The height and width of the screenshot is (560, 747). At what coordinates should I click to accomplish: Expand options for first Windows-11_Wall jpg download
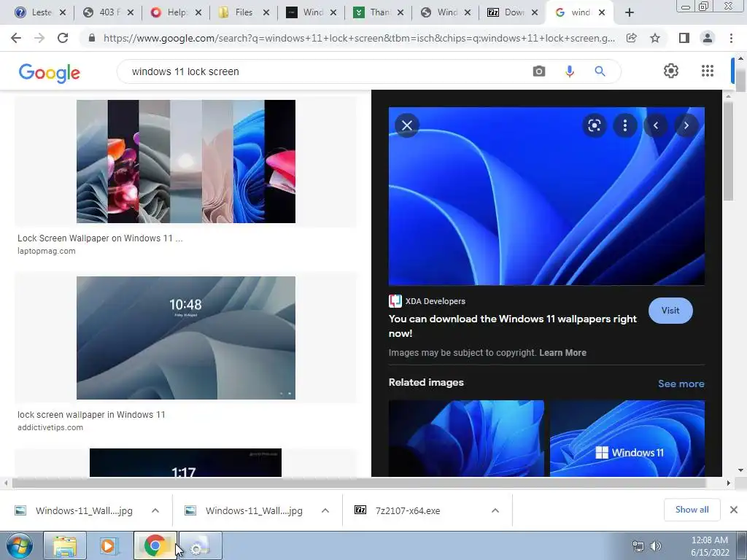coord(155,510)
